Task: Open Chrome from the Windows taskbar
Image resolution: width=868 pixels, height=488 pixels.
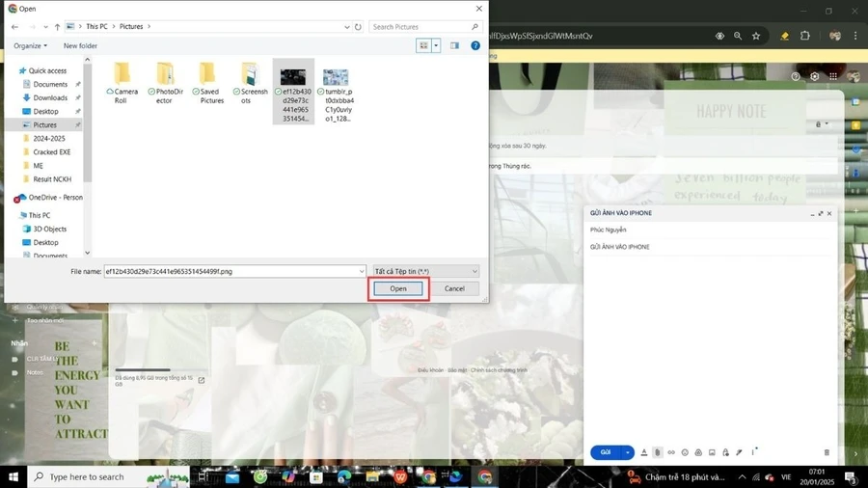Action: coord(428,476)
